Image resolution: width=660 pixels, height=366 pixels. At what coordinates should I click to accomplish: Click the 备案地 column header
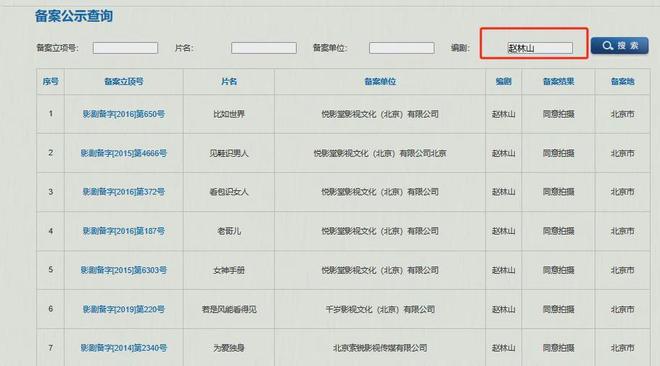(623, 82)
